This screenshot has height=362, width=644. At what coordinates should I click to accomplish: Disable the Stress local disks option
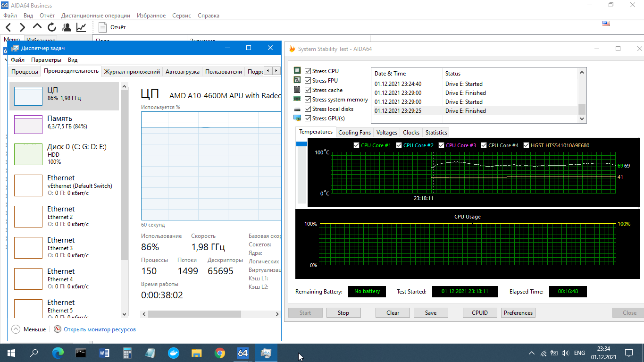pyautogui.click(x=308, y=109)
